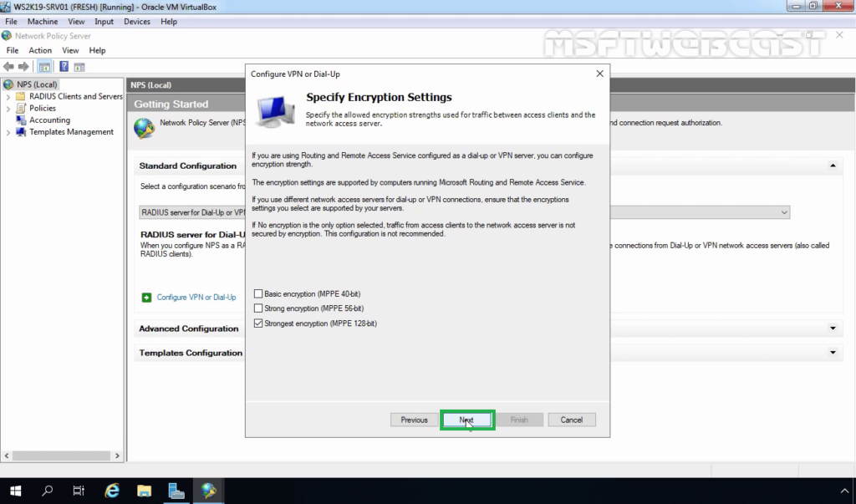This screenshot has height=504, width=856.
Task: Click the Forward arrow toolbar icon
Action: point(23,67)
